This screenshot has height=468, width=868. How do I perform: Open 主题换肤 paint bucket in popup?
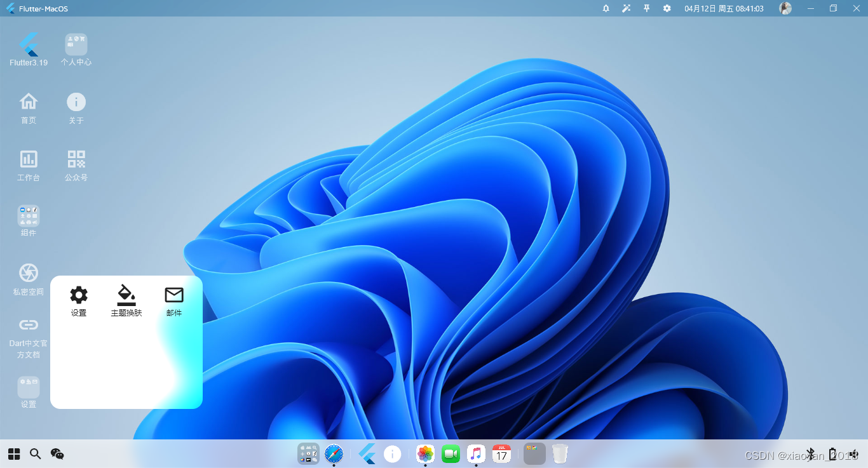[126, 301]
